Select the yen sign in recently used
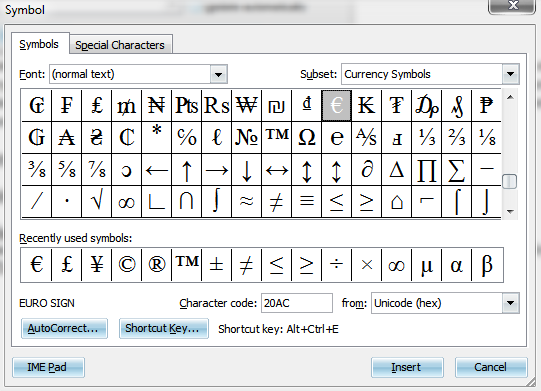This screenshot has width=541, height=391. point(97,265)
